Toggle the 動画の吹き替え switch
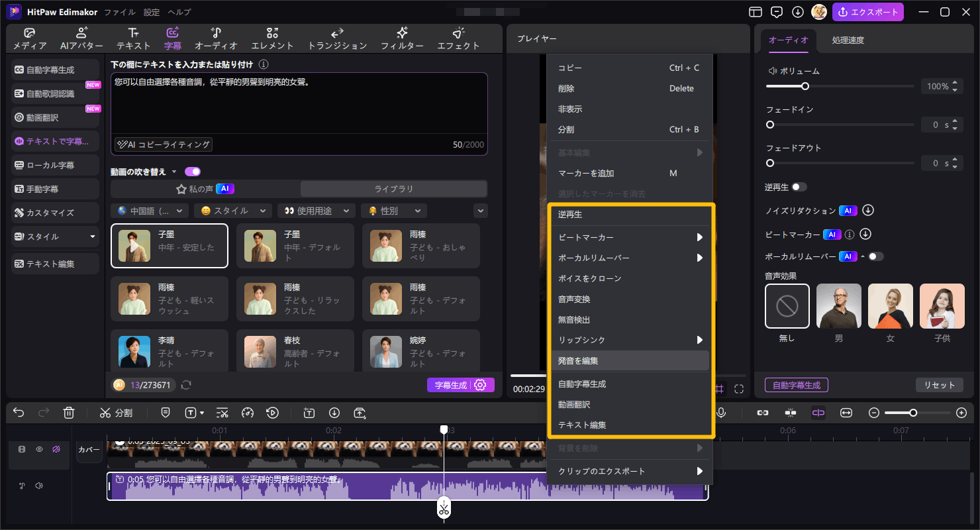980x530 pixels. click(192, 171)
